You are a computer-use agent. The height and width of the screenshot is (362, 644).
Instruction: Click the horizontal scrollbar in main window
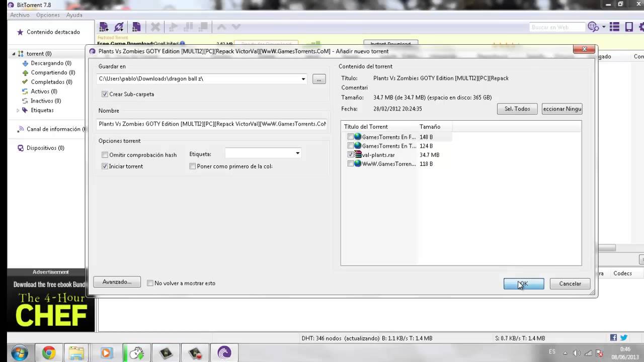pyautogui.click(x=606, y=248)
